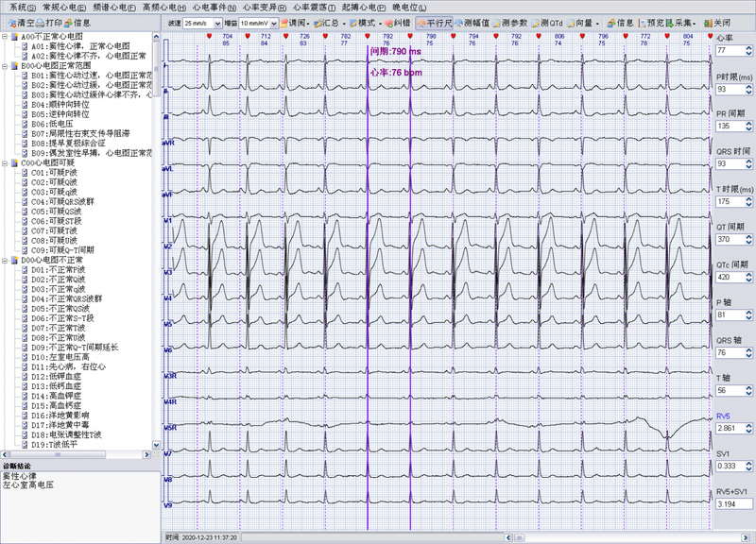This screenshot has width=756, height=544.
Task: Click the 关闭 (close) toolbar icon
Action: 717,23
